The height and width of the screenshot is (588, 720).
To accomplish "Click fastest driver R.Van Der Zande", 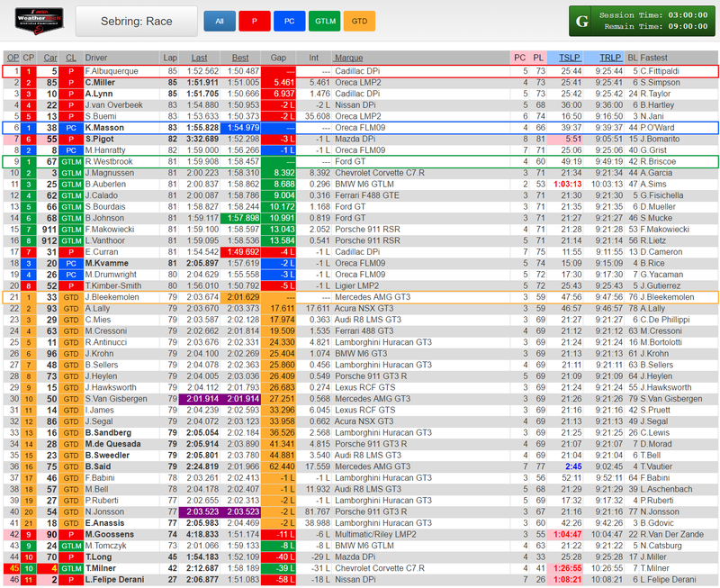I will (671, 534).
